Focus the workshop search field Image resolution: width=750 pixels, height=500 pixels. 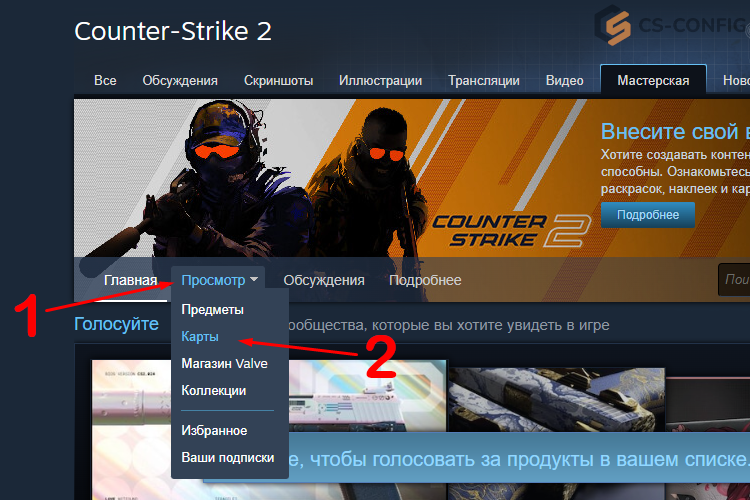coord(734,279)
